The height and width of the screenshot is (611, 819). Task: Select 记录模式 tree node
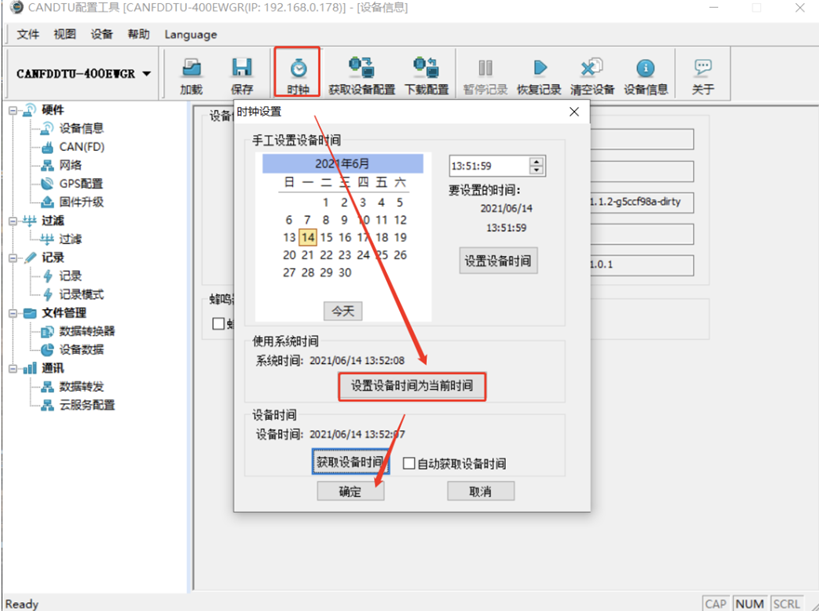tap(81, 294)
